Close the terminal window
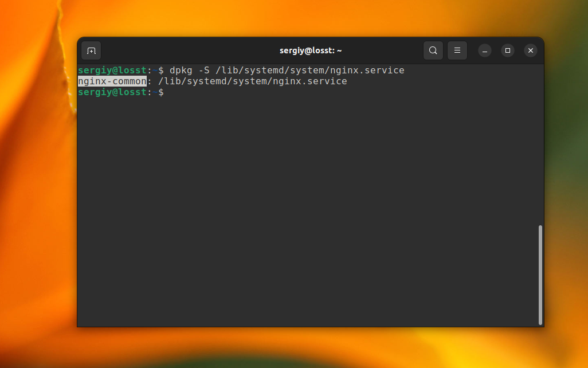 click(x=530, y=50)
